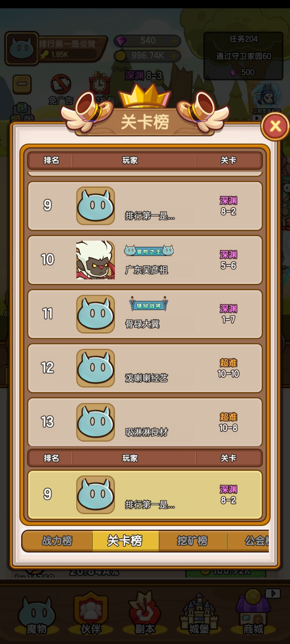Select rank 12 entry 泼喇喇经艺
Screen dimensions: 290x644
point(145,368)
